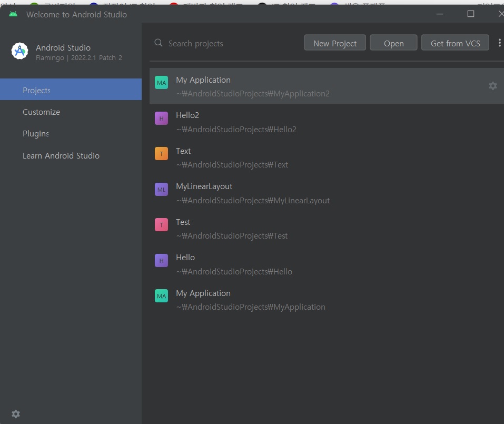Open the Hello2 project name
Viewport: 504px width, 424px height.
[x=187, y=115]
